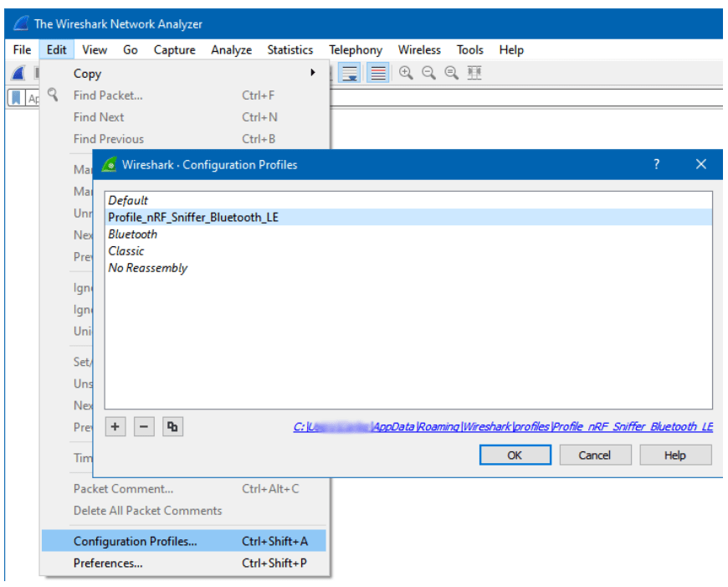Select the Bluetooth profile entry
Screen dimensions: 728x587
[132, 234]
